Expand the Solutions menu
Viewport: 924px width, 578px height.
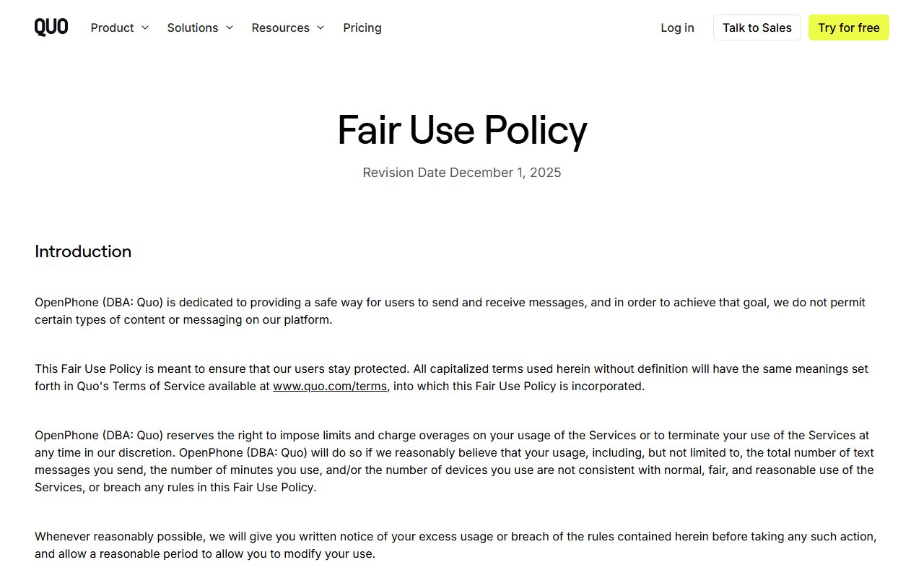point(201,27)
